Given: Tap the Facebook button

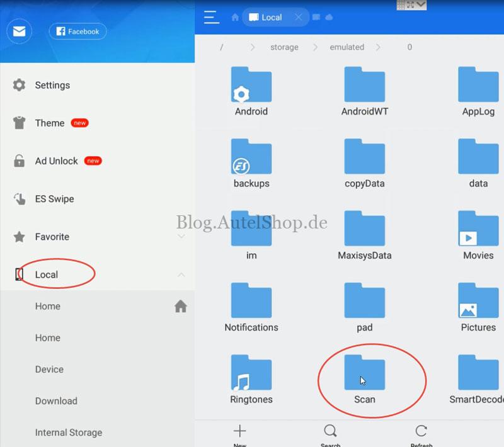Looking at the screenshot, I should click(77, 31).
